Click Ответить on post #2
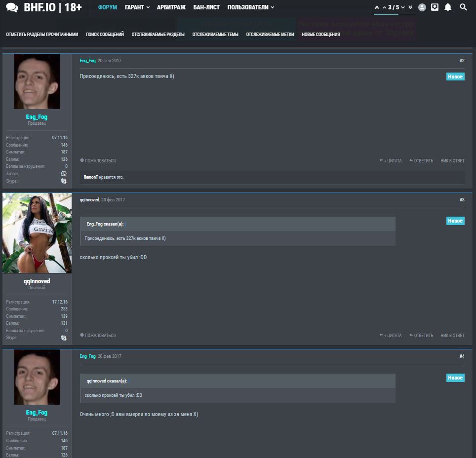Viewport: 476px width, 458px height. [421, 161]
